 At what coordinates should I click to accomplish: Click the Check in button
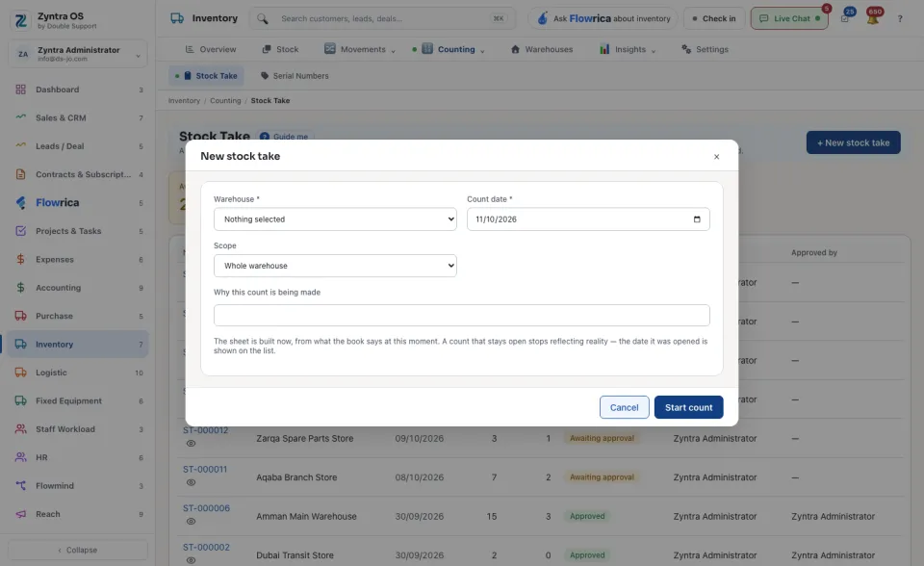point(714,19)
